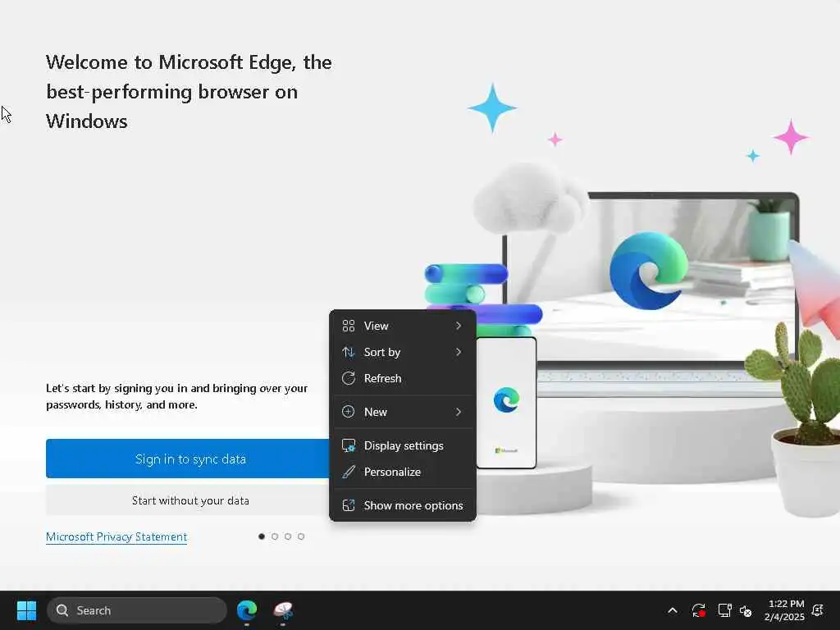
Task: Click the taskbar Search box
Action: coord(137,610)
